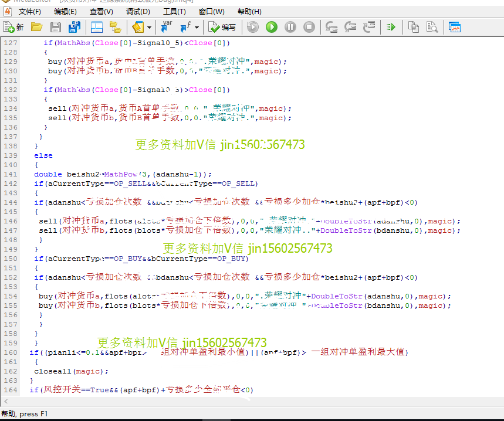Click line number 150 in the gutter
This screenshot has width=504, height=421.
(11, 259)
